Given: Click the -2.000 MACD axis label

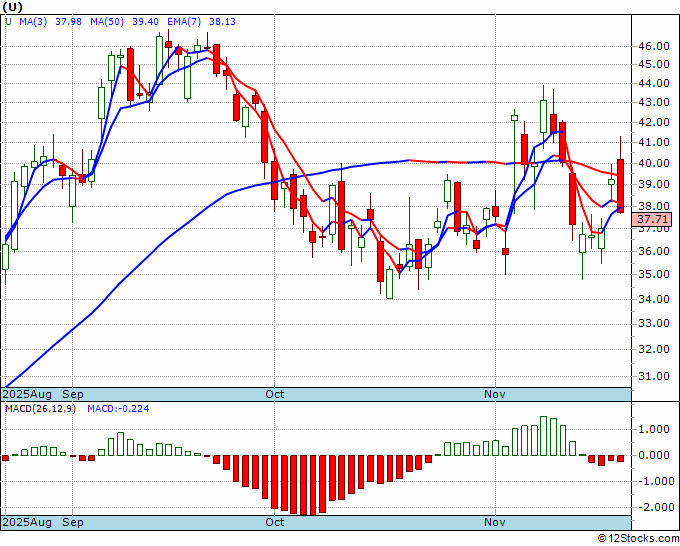Looking at the screenshot, I should 654,507.
